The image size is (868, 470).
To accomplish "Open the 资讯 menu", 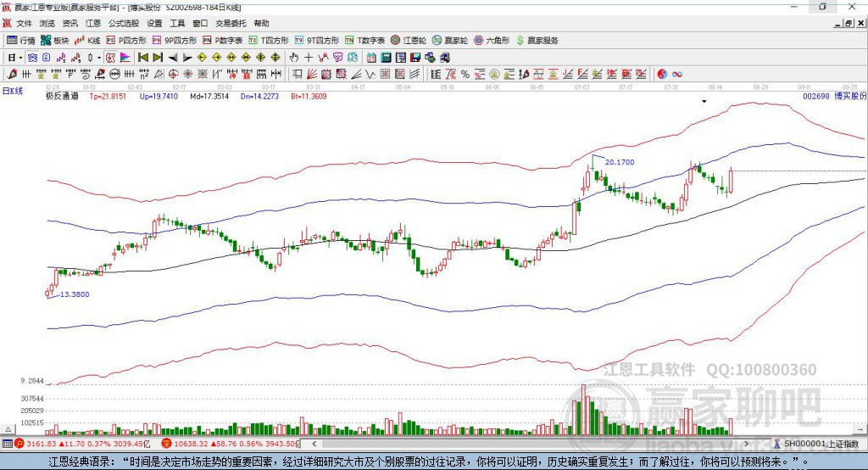I will click(x=70, y=23).
